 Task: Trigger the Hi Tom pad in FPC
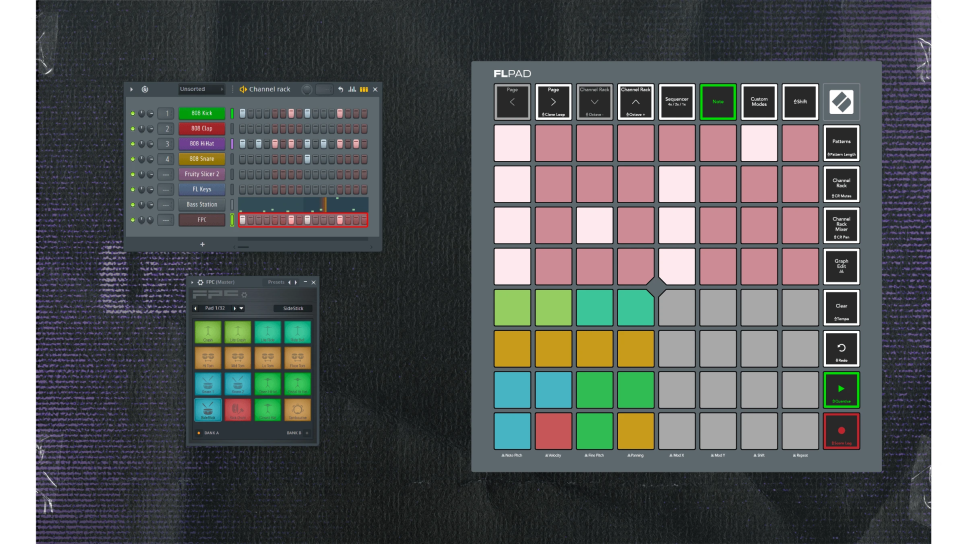point(208,358)
